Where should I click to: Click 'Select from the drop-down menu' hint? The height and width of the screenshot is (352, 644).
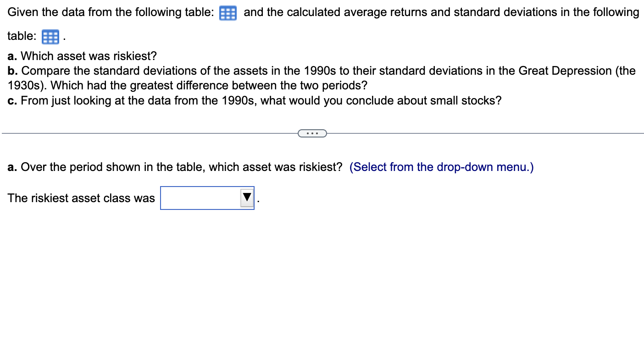tap(441, 167)
